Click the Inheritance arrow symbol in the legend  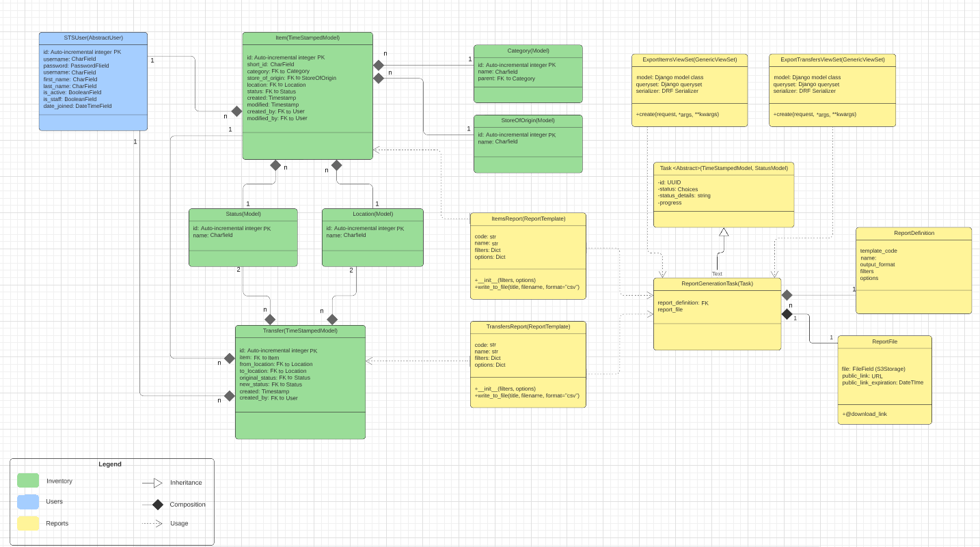point(156,483)
